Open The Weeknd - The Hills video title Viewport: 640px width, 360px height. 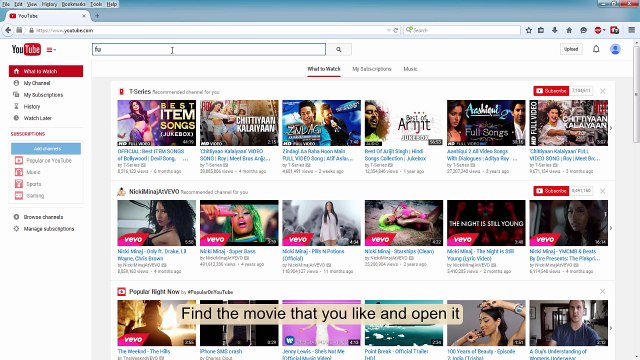144,351
